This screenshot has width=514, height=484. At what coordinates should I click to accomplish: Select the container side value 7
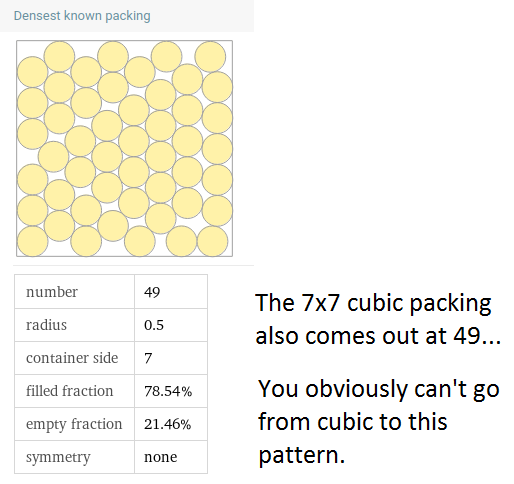coord(148,358)
